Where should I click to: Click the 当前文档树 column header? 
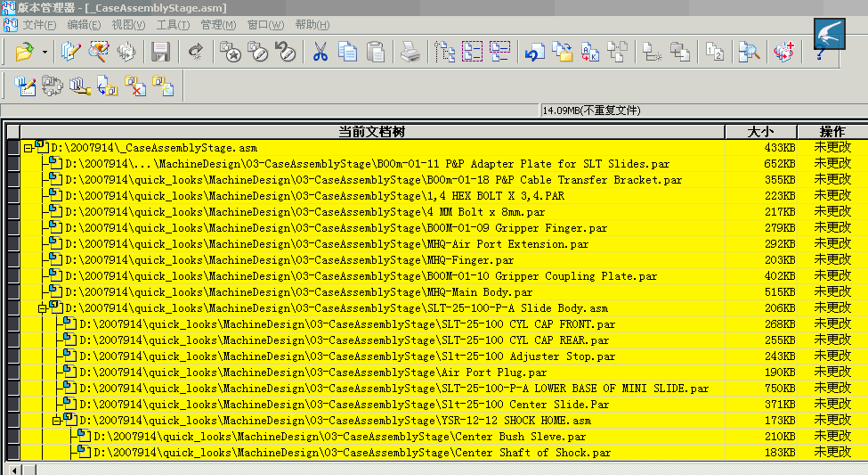point(372,132)
